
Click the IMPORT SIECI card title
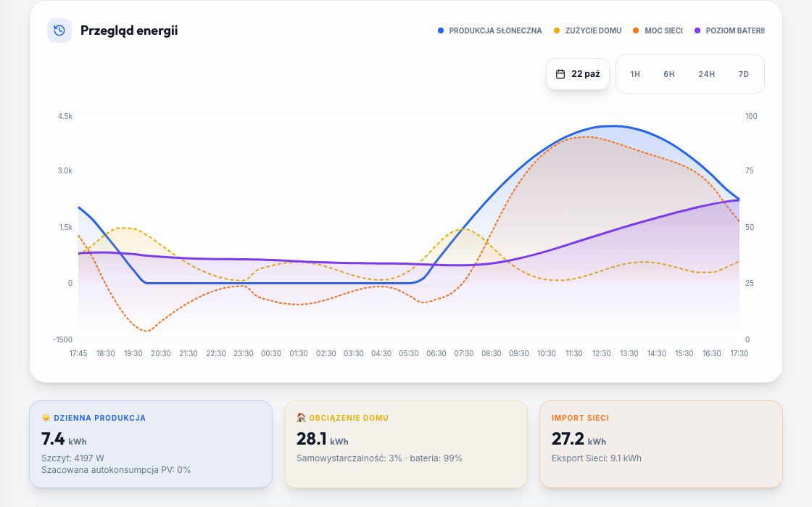581,418
